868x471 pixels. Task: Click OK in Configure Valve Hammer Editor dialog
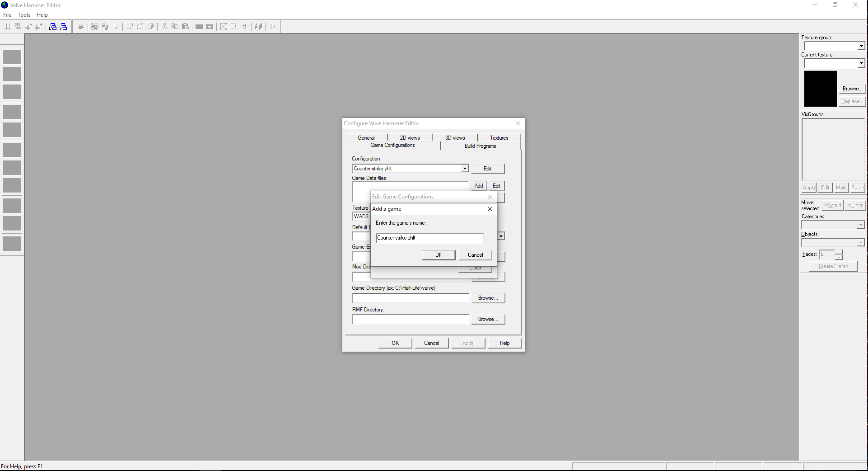(x=395, y=343)
